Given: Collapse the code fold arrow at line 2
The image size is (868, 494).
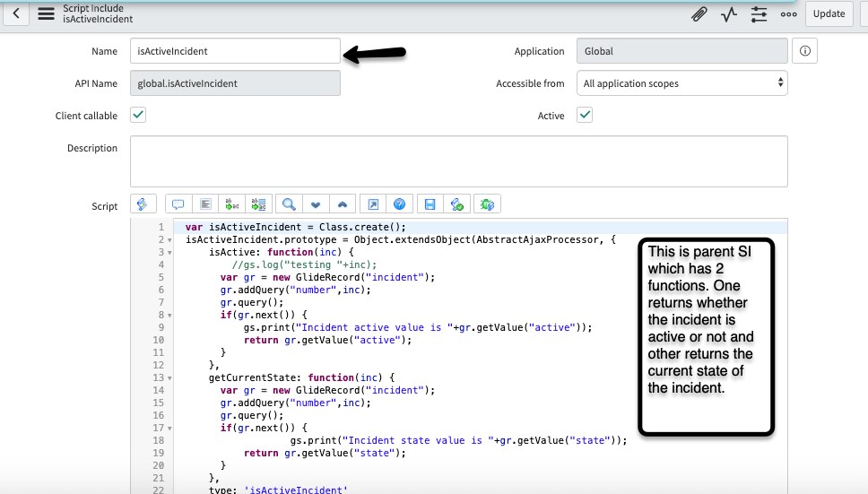Looking at the screenshot, I should click(169, 240).
